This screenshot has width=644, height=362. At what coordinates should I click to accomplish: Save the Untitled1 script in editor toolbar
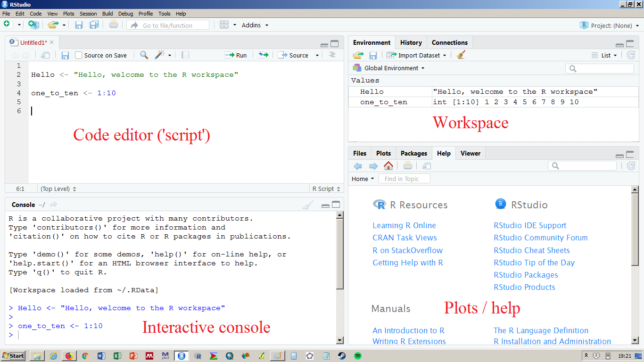pyautogui.click(x=65, y=55)
